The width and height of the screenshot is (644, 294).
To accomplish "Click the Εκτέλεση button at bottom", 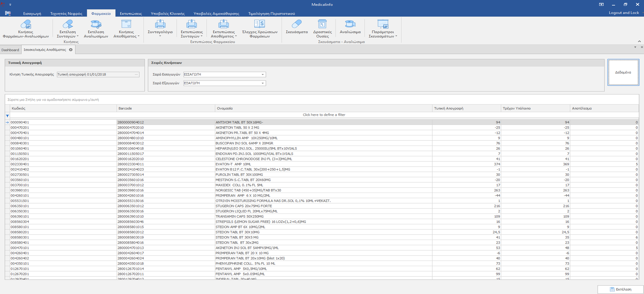I will click(620, 289).
